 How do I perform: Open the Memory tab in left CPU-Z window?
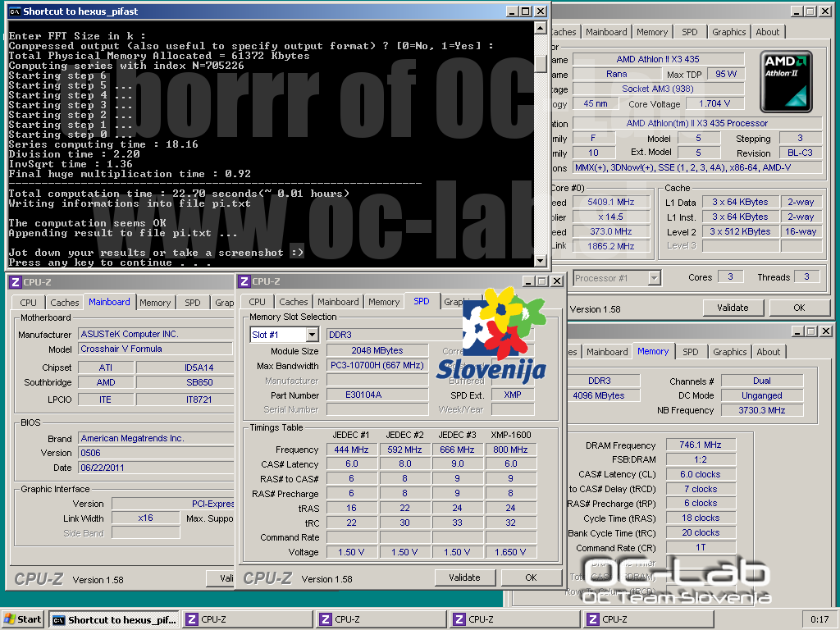(155, 303)
